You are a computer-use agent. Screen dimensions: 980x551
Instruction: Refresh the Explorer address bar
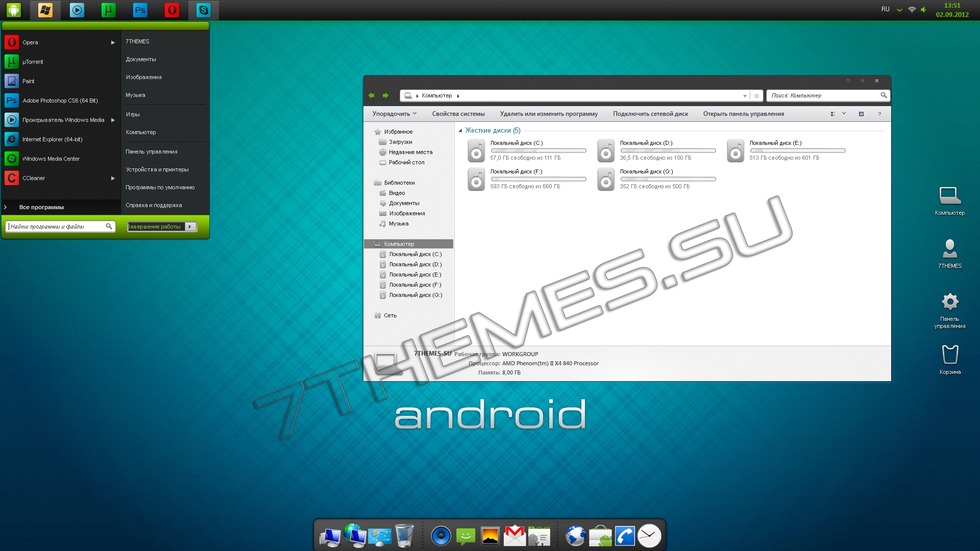[756, 96]
